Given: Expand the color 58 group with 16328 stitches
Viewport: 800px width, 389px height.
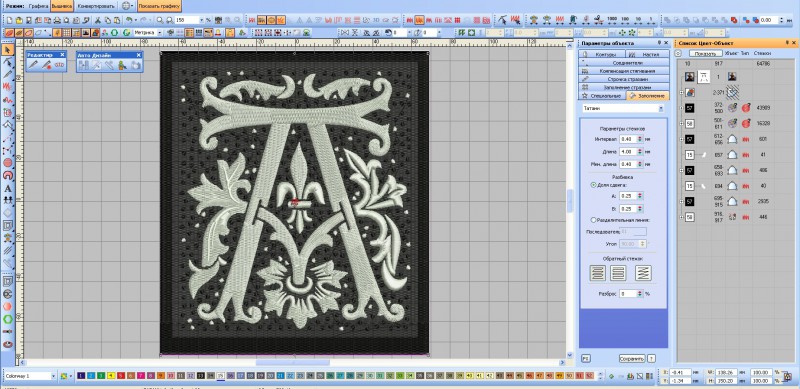Looking at the screenshot, I should [682, 124].
